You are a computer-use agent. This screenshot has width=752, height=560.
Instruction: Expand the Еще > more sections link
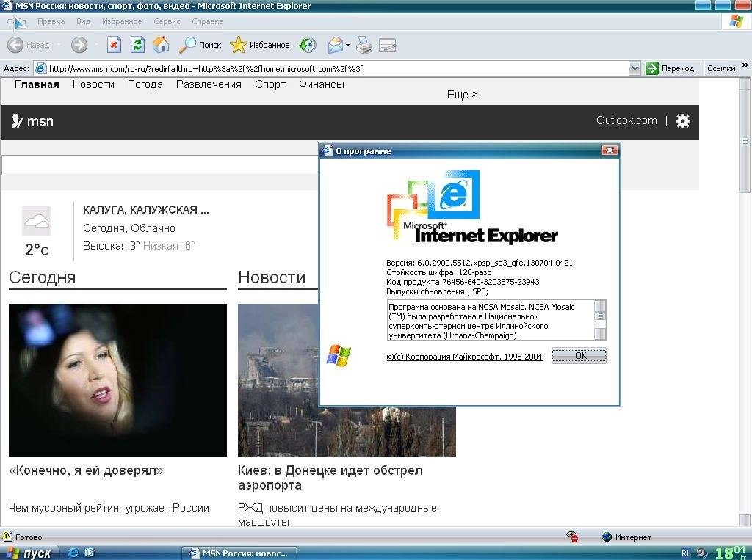click(x=463, y=95)
